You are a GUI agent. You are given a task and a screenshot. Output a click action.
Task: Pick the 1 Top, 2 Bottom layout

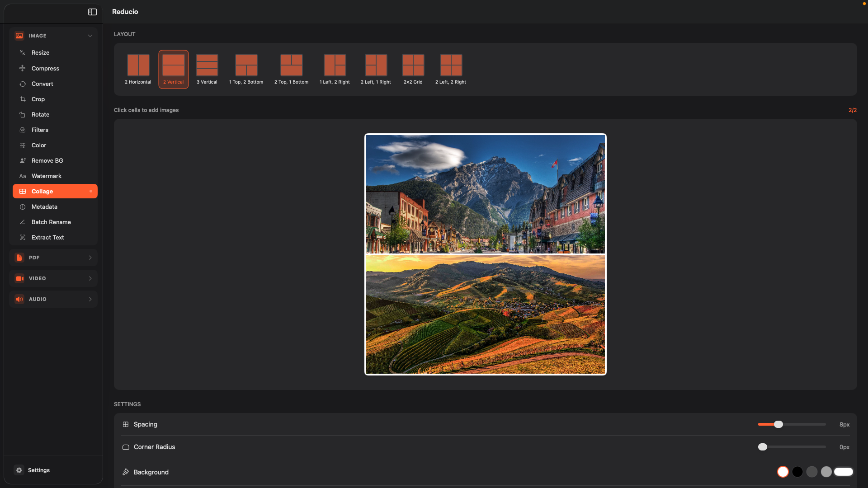click(x=246, y=65)
